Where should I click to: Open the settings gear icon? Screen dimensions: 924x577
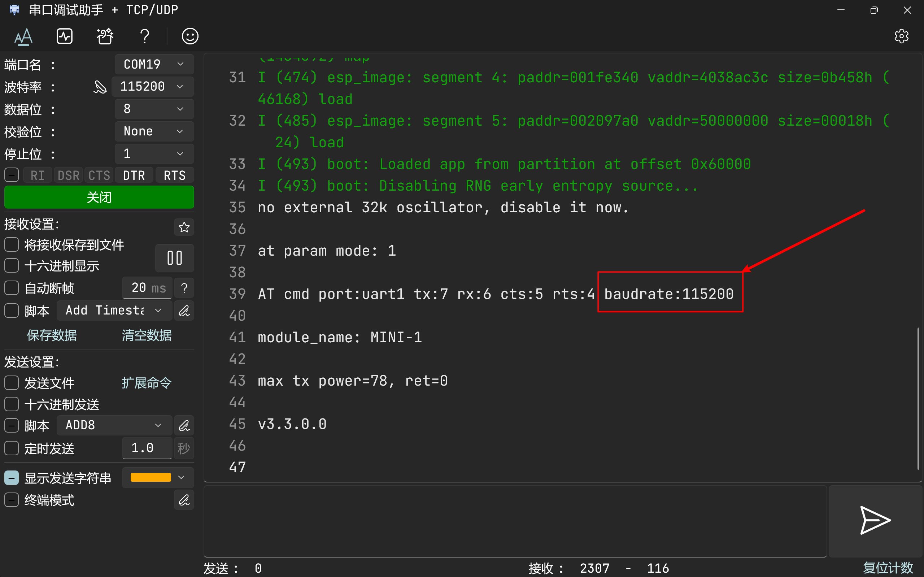902,36
